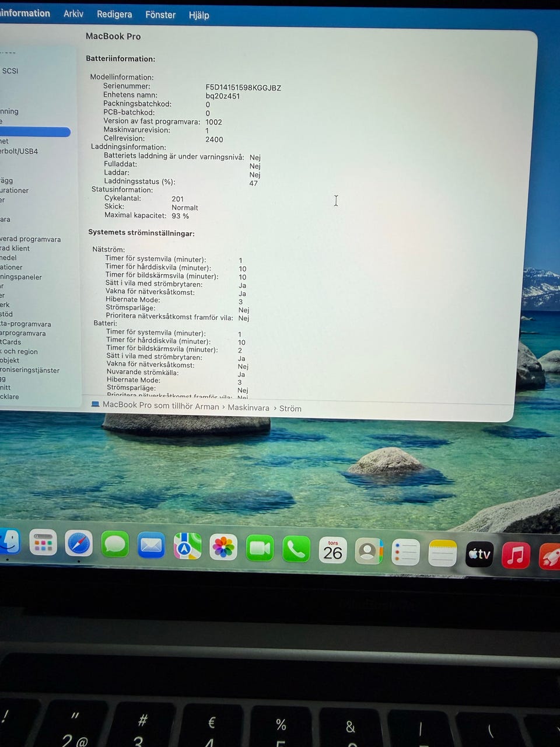This screenshot has height=747, width=560.
Task: Open the Contacts app in the Dock
Action: pos(369,551)
